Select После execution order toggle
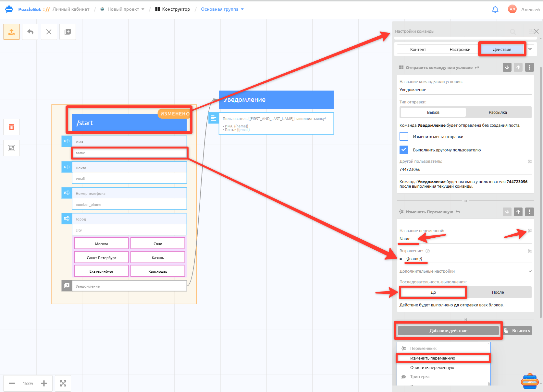 click(498, 292)
